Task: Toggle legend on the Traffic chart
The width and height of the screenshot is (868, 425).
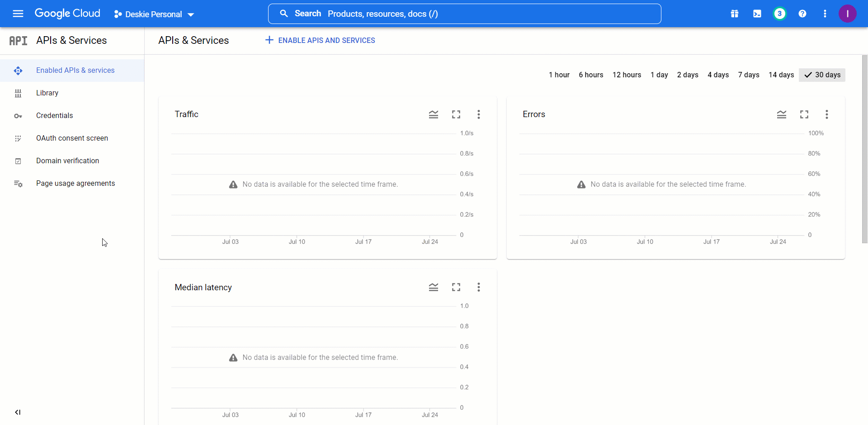Action: click(x=434, y=114)
